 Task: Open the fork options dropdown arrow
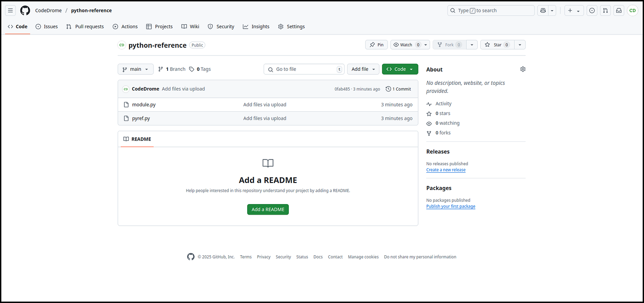(472, 45)
